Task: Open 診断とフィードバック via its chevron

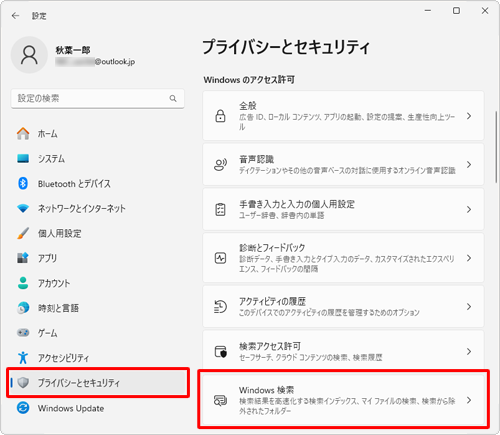Action: (469, 258)
